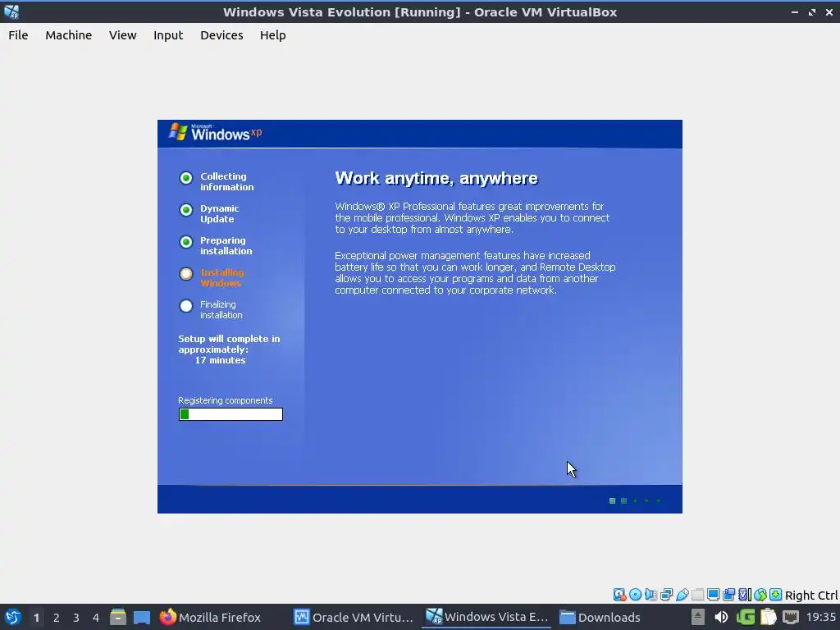Click the Registering components progress bar

(231, 414)
